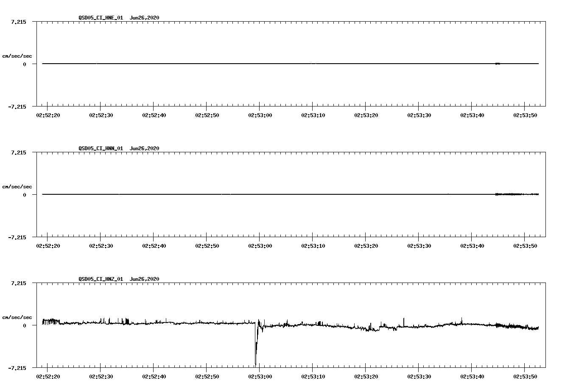Click the 0 baseline label of HNE plot
This screenshot has width=576, height=392.
click(25, 64)
